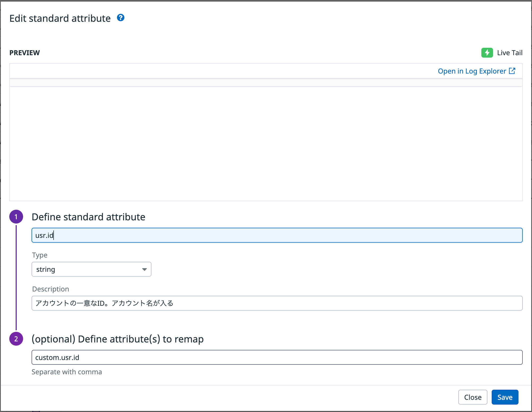The width and height of the screenshot is (532, 412).
Task: Click the PREVIEW section label
Action: point(25,53)
